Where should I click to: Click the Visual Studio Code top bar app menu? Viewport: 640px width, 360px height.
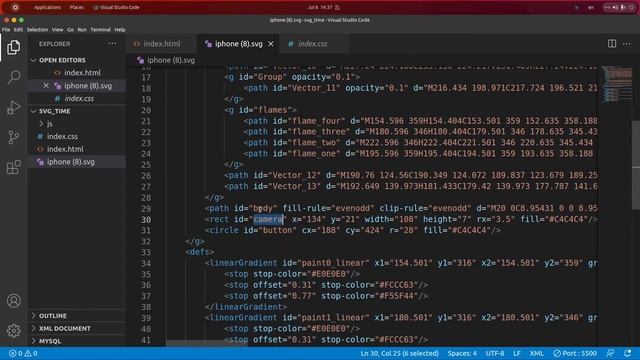pos(116,7)
